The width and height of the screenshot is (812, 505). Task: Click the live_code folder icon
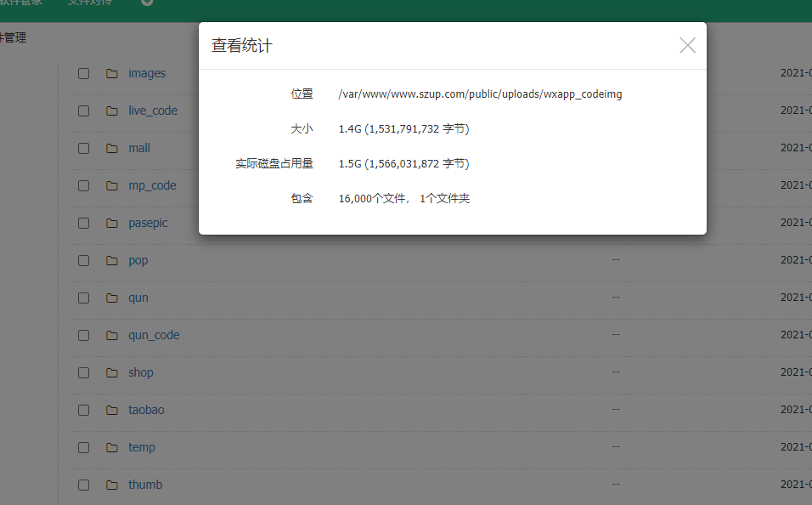[112, 111]
